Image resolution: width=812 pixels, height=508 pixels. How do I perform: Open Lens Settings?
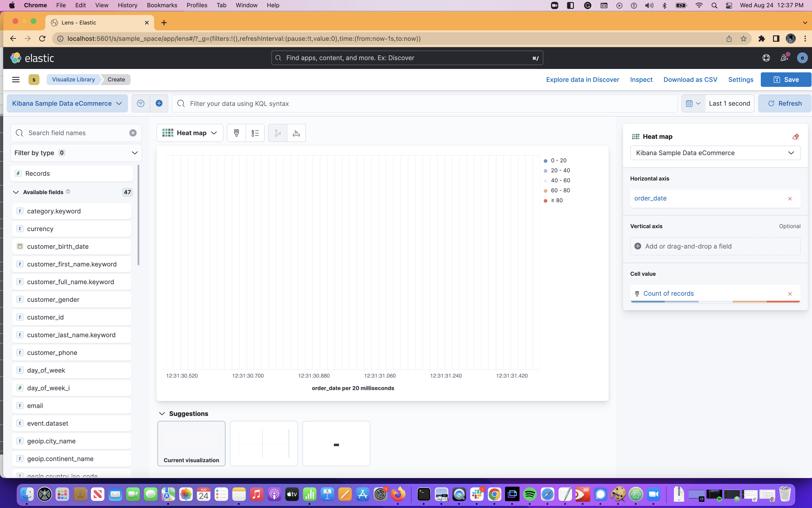tap(741, 80)
